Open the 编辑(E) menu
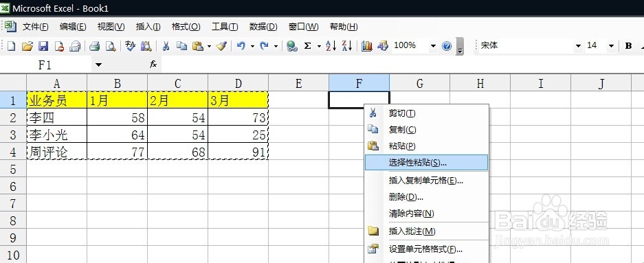The image size is (644, 263). pyautogui.click(x=73, y=27)
